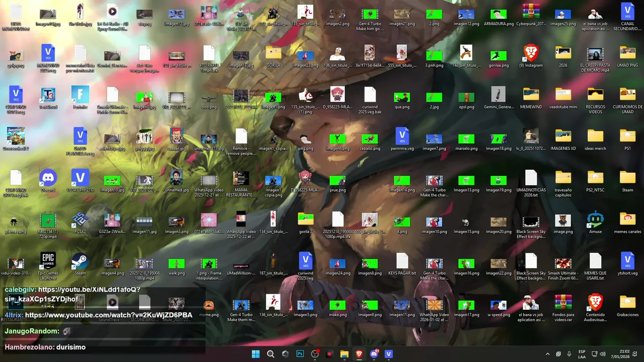Select MEMES QUE USARE.txt file
The width and height of the screenshot is (644, 362).
point(595,266)
